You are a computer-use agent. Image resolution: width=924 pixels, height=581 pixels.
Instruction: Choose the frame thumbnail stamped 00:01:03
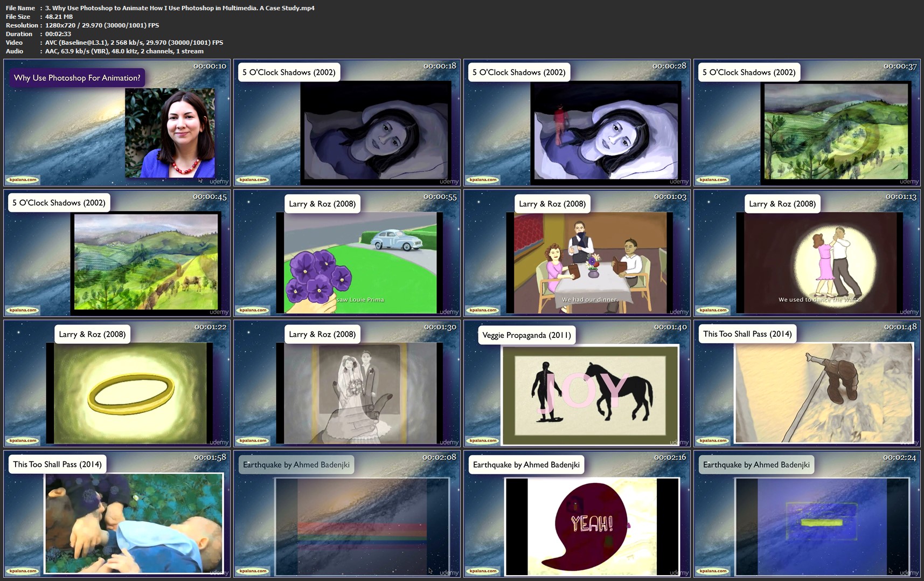pos(577,253)
